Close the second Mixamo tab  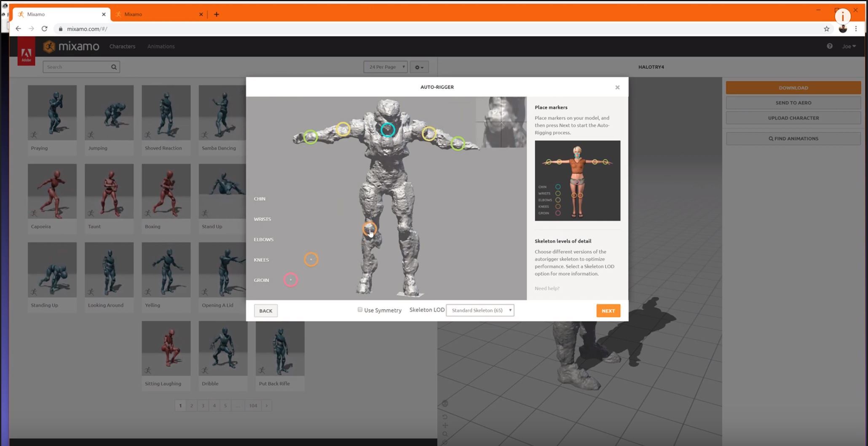tap(201, 14)
